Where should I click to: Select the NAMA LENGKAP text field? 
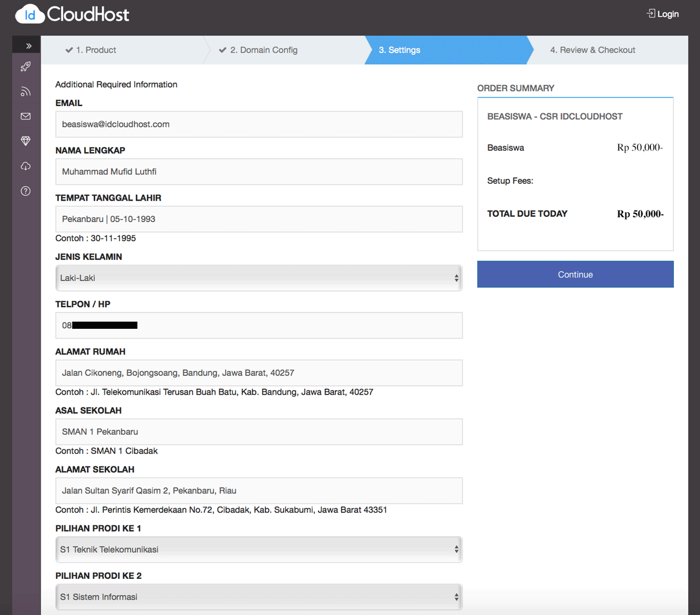coord(258,171)
